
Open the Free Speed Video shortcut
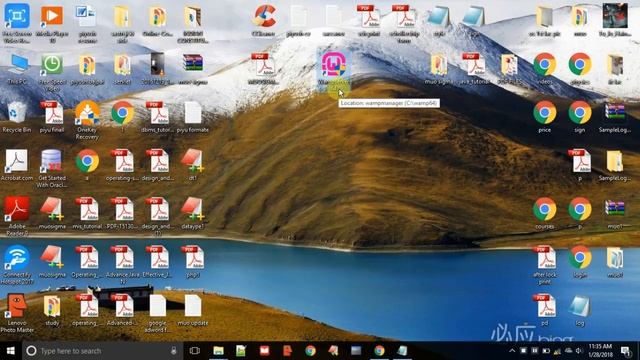(52, 64)
